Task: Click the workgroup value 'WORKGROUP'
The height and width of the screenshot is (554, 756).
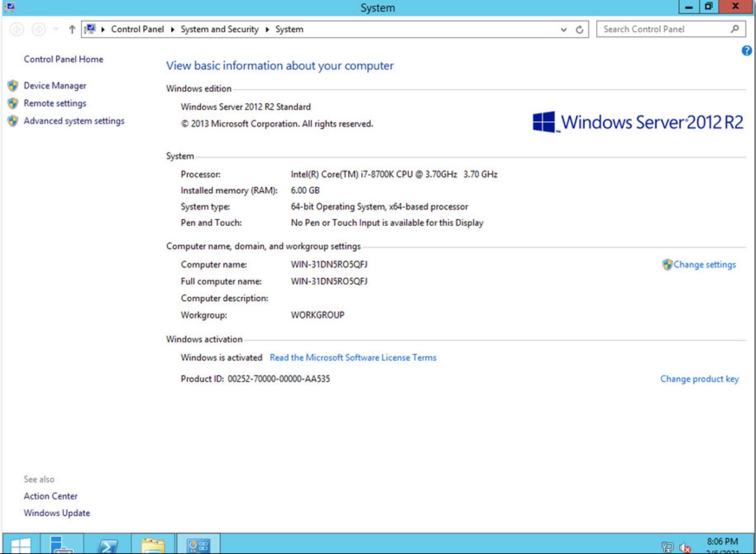Action: click(318, 315)
